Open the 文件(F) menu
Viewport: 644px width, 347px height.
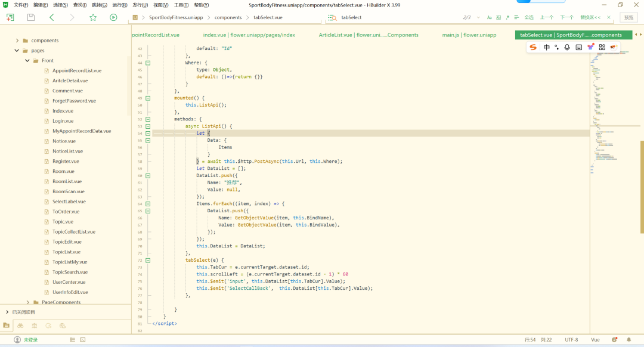[21, 5]
